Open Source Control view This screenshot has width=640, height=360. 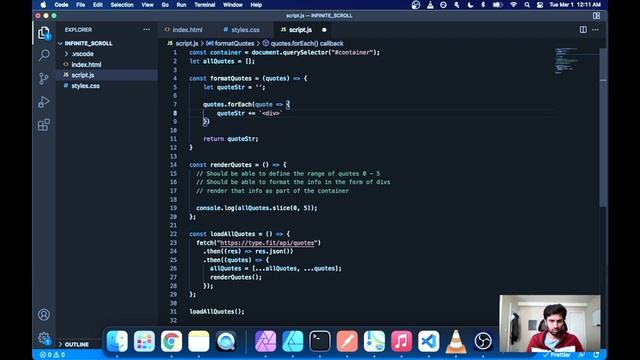tap(44, 78)
